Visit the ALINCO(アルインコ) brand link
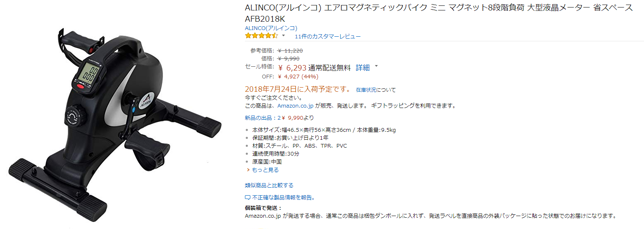Screen dimensions: 644x229 271,28
